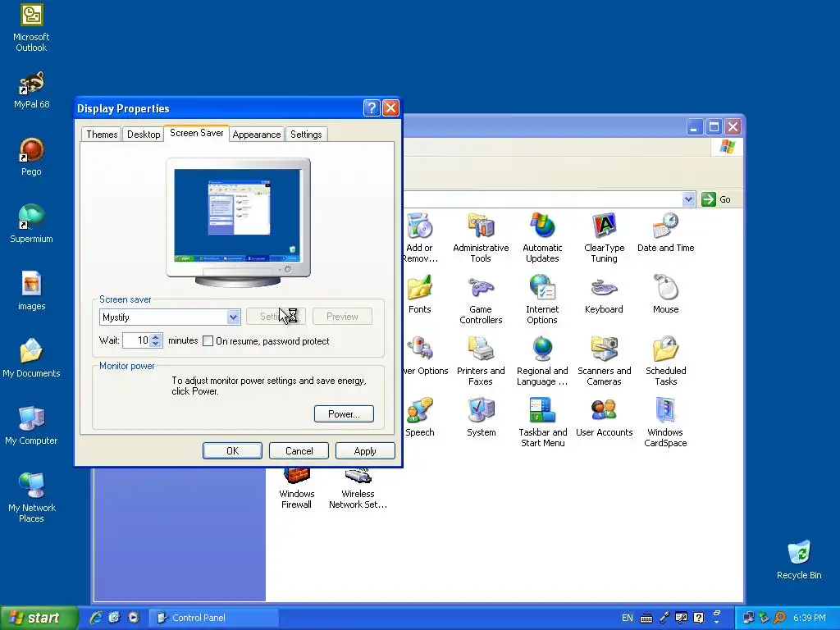Open the Mouse applet
The width and height of the screenshot is (840, 630).
(x=665, y=294)
